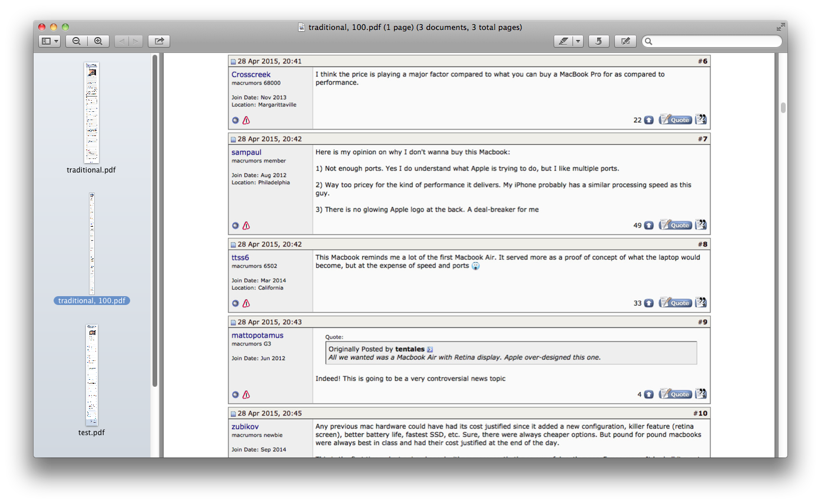Click the "28 Apr 2015, 20:45" date text
This screenshot has width=821, height=504.
(270, 413)
